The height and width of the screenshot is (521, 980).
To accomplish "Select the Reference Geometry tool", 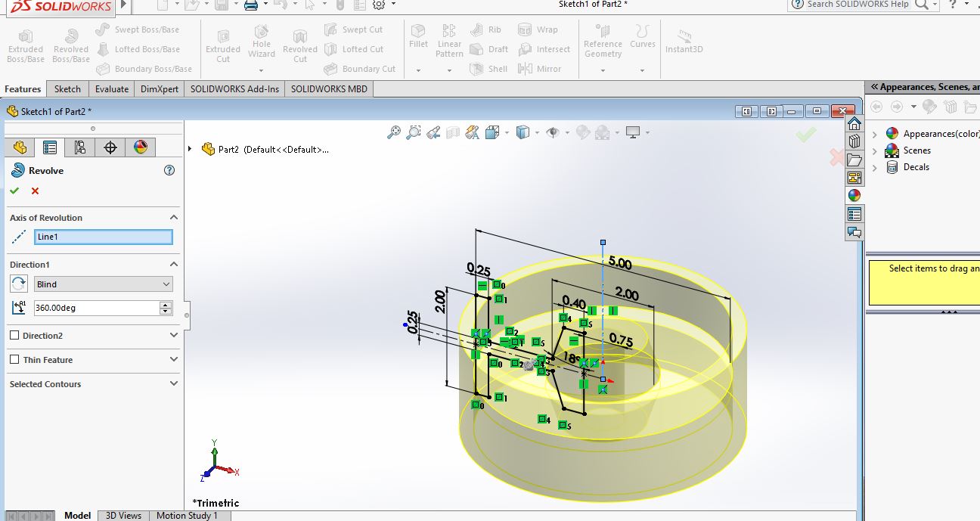I will 603,41.
